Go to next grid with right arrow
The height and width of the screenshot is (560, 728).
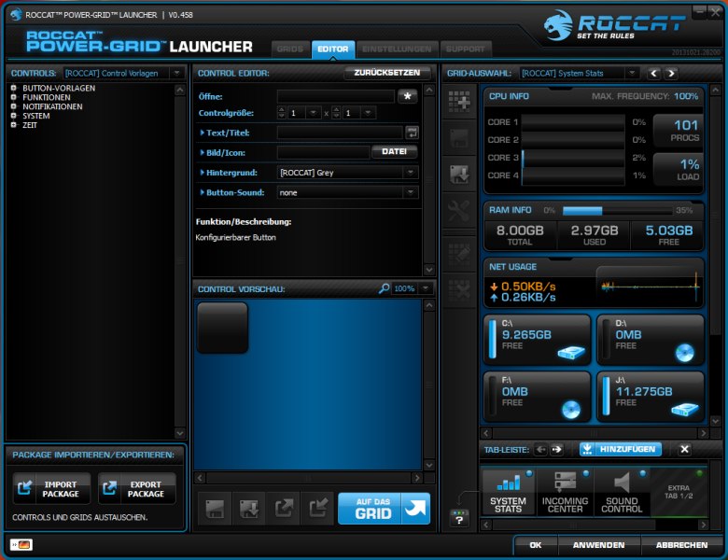pos(671,73)
